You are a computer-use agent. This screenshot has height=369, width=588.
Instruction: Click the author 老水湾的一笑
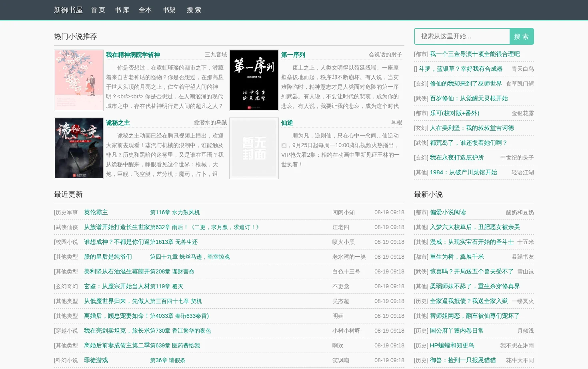coord(349,257)
